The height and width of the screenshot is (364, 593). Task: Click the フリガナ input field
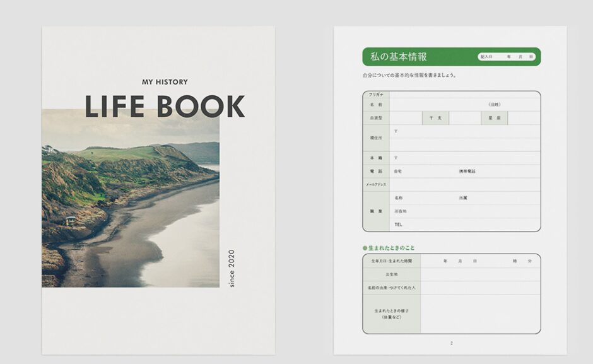point(464,94)
